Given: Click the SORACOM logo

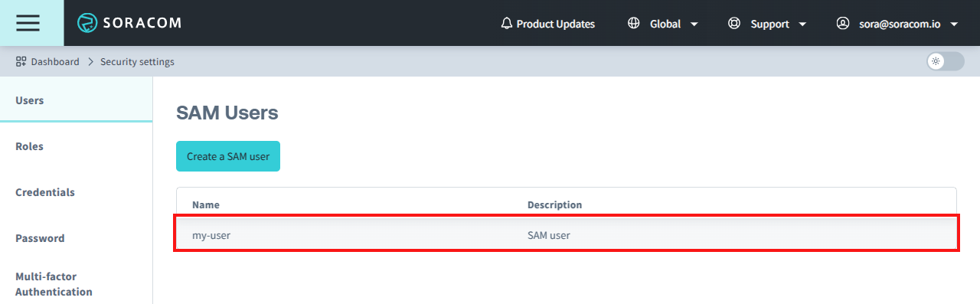Looking at the screenshot, I should coord(129,23).
